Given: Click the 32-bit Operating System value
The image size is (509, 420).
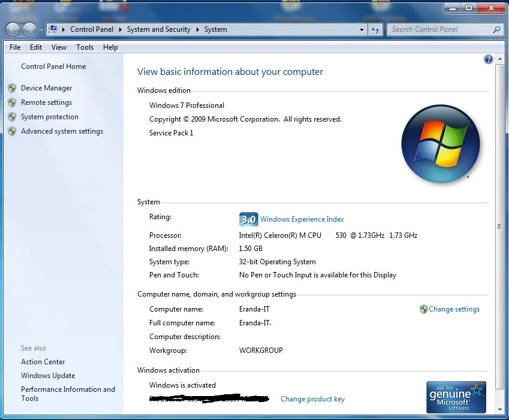Looking at the screenshot, I should click(x=277, y=262).
